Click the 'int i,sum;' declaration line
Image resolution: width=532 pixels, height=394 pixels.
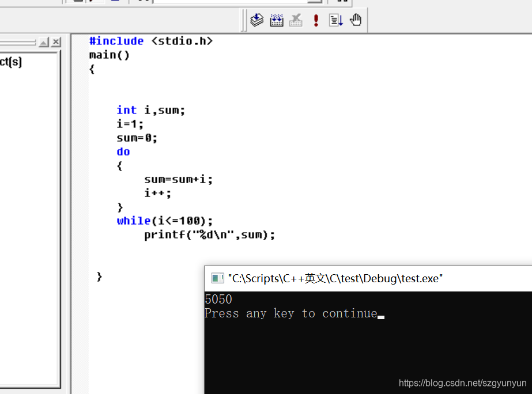(x=151, y=110)
